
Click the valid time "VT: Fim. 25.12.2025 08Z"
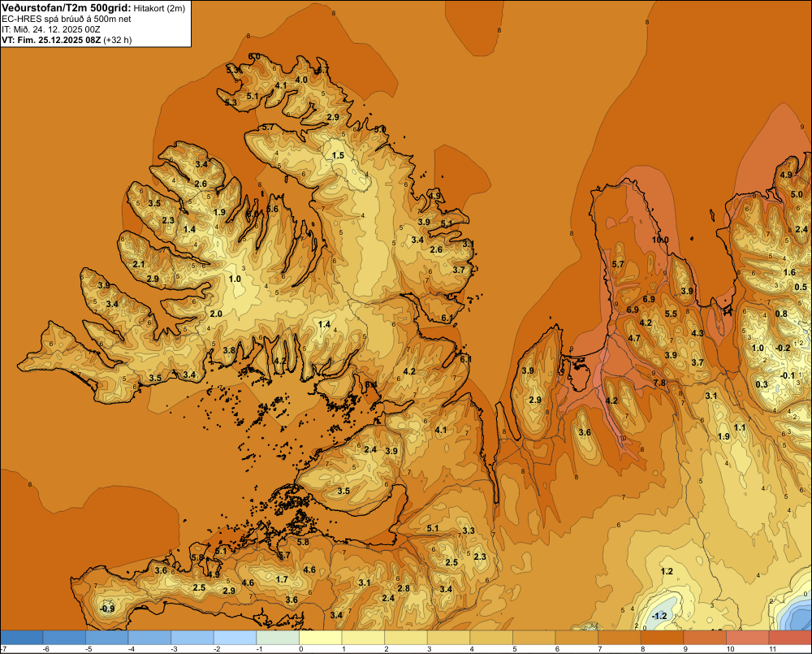(51, 40)
